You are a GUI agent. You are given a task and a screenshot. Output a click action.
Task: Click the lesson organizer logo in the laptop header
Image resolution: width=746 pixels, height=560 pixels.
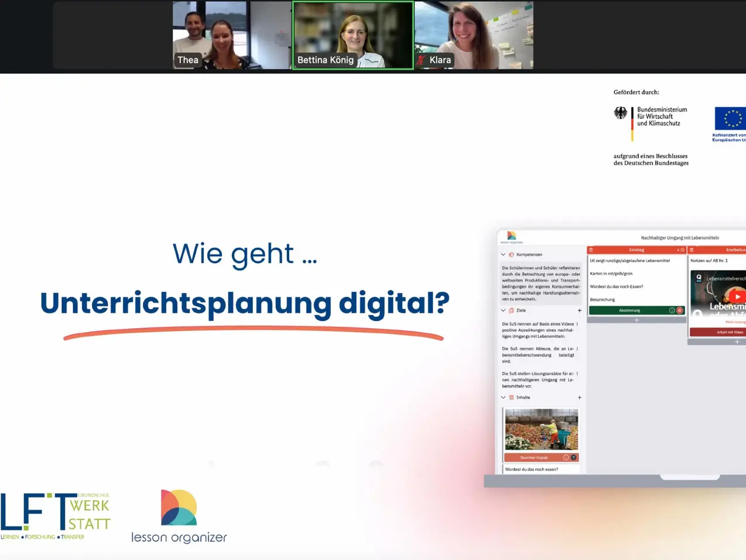511,237
